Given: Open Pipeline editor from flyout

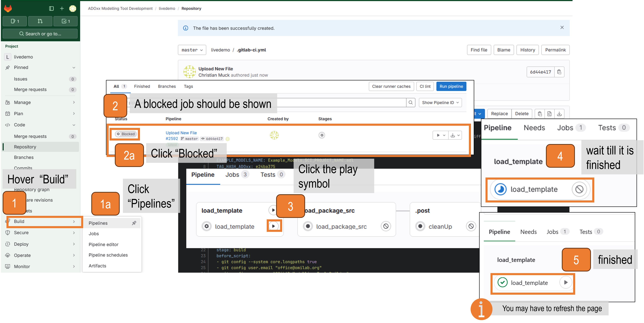Looking at the screenshot, I should pyautogui.click(x=111, y=245).
